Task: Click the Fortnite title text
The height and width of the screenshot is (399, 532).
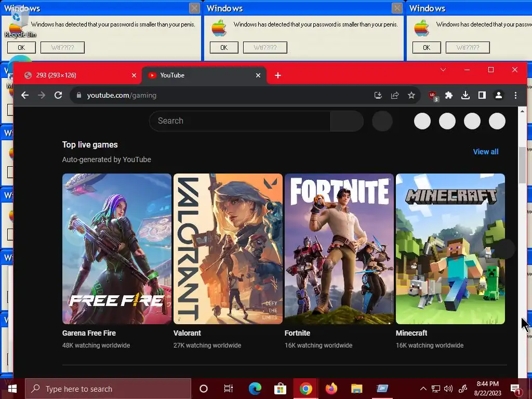Action: pos(297,333)
